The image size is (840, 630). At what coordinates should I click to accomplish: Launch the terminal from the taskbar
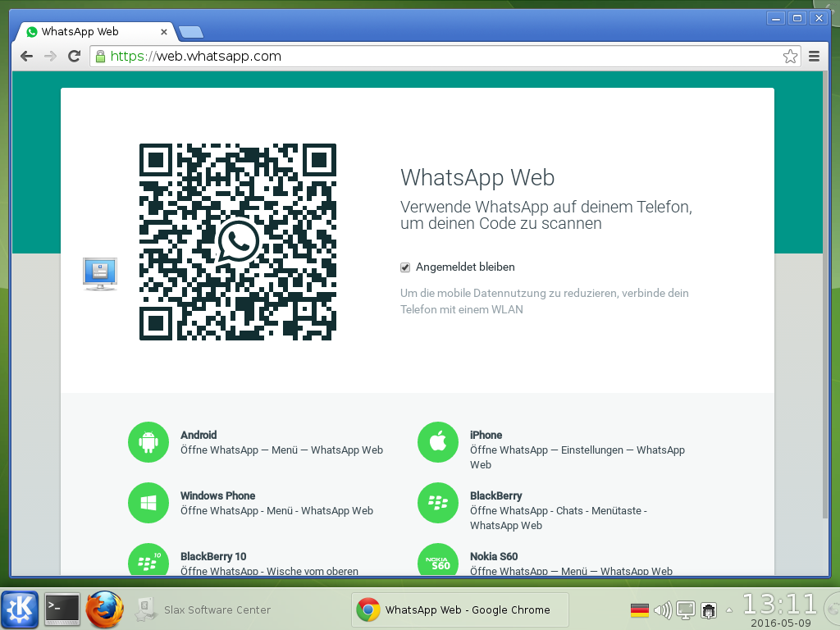tap(62, 609)
